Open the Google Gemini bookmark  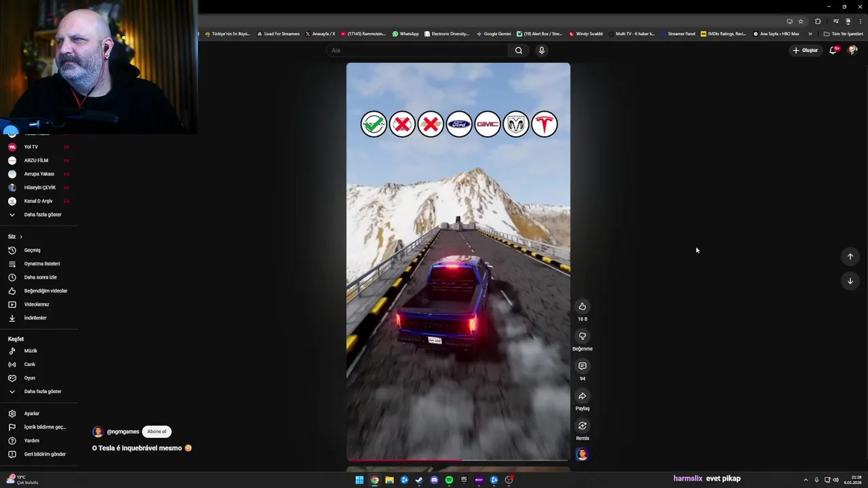[x=494, y=34]
